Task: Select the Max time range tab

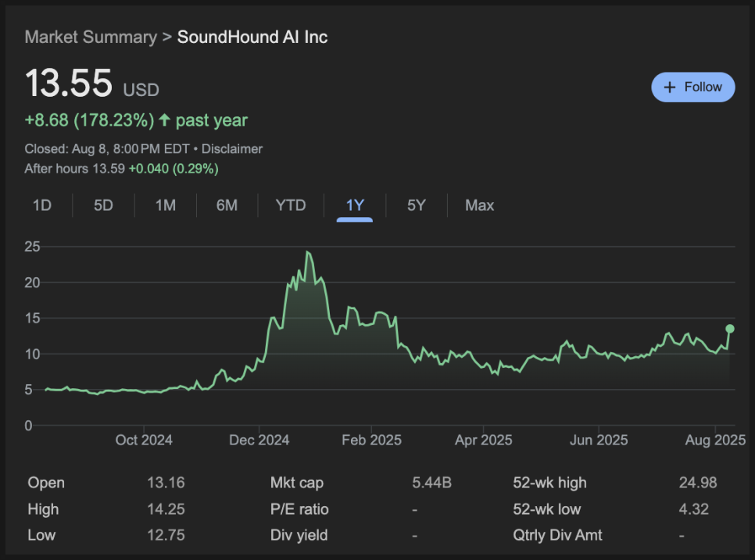Action: 480,205
